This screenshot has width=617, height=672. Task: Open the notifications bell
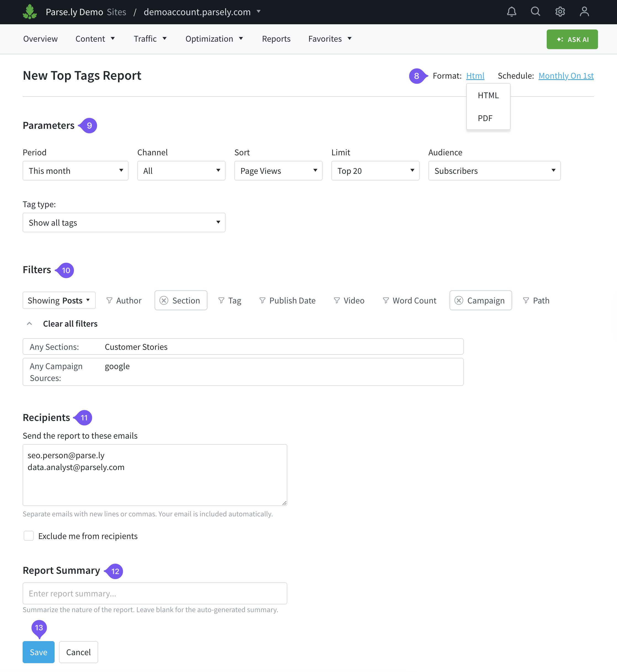(511, 12)
